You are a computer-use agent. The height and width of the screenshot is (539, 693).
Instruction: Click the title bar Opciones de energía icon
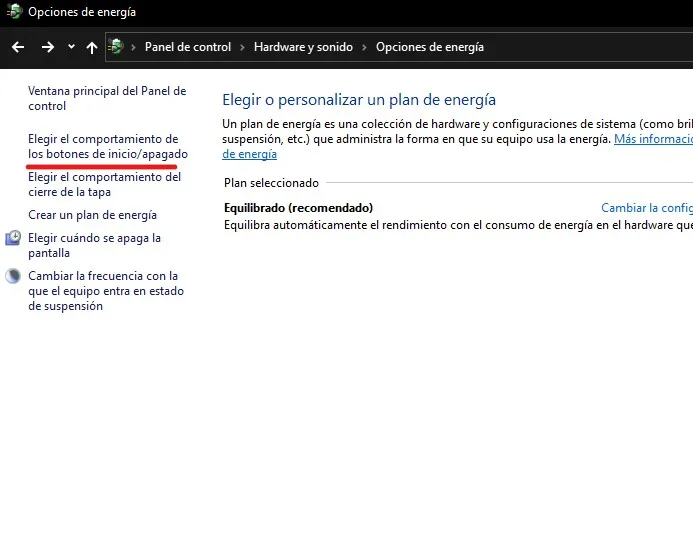tap(14, 11)
